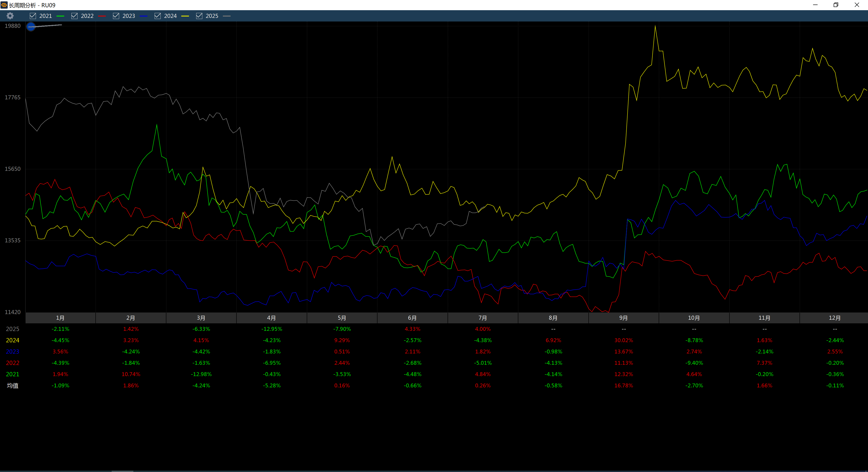Click the window title 长周期分析 - RU09
The width and height of the screenshot is (868, 472).
pos(32,5)
